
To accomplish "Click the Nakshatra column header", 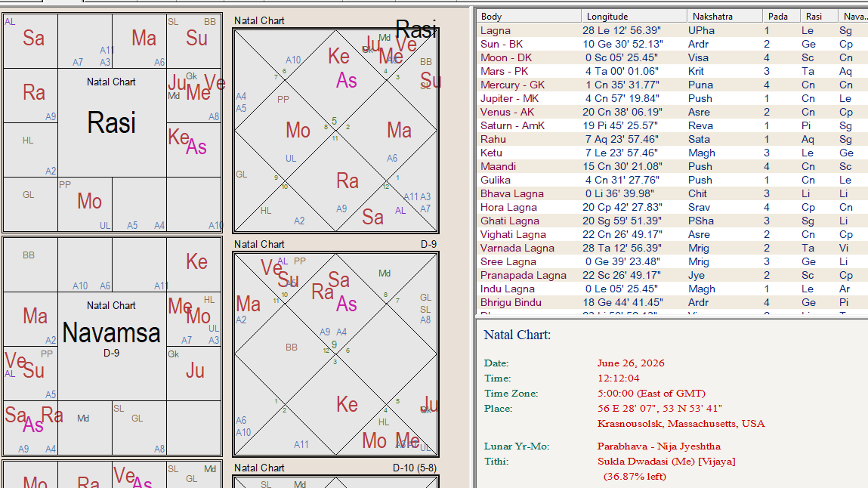I will [724, 17].
